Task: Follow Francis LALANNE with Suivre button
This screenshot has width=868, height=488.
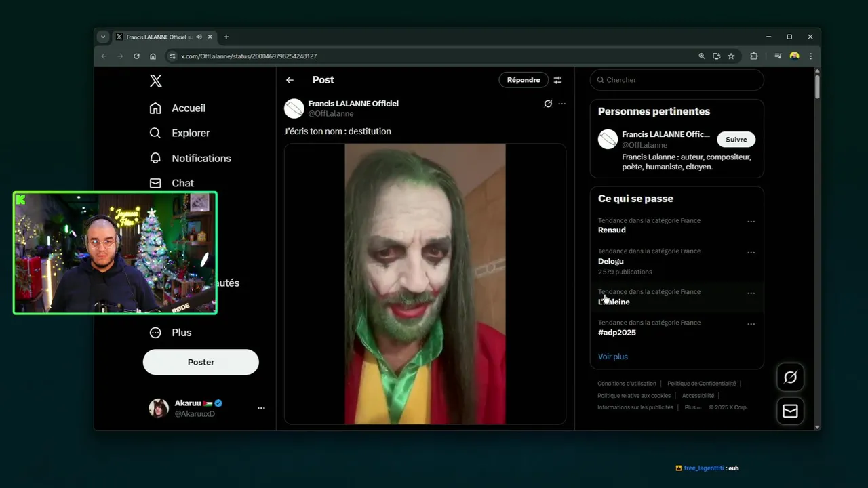Action: pos(736,140)
